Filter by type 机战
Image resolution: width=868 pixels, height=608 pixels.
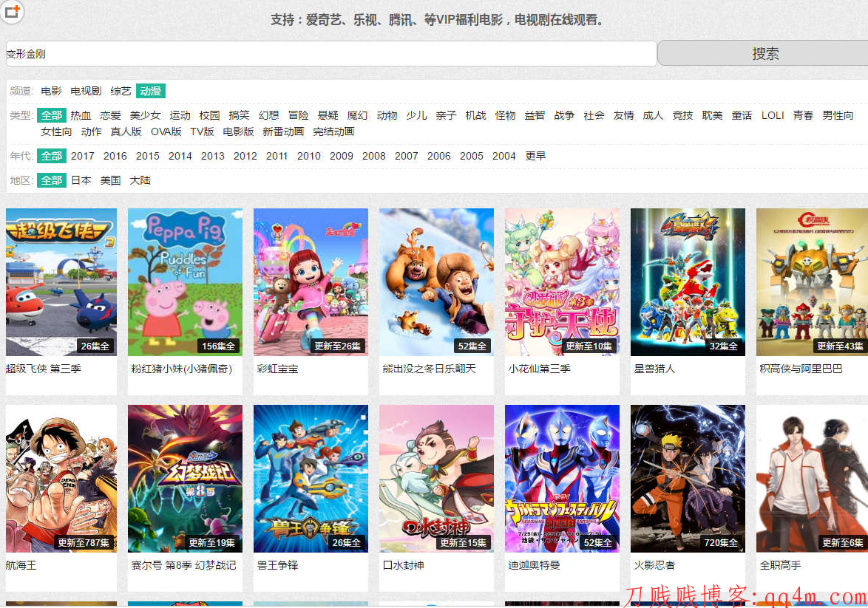pos(475,115)
